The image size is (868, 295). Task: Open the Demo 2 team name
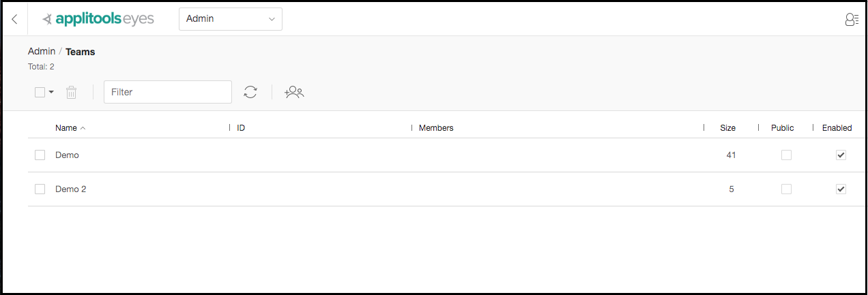click(71, 189)
